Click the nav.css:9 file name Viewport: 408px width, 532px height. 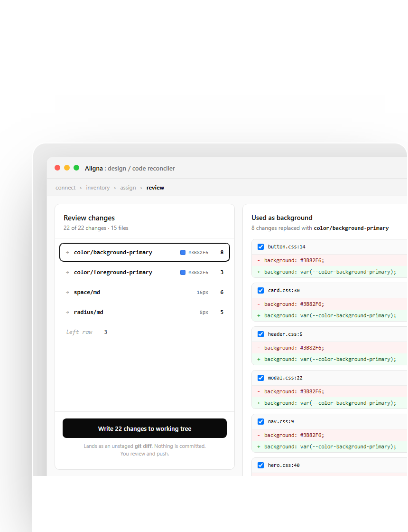280,421
